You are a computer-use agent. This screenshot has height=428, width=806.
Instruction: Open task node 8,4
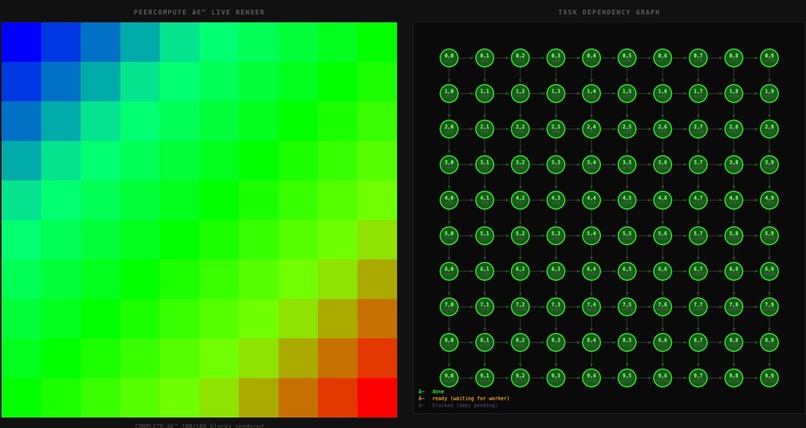(591, 342)
